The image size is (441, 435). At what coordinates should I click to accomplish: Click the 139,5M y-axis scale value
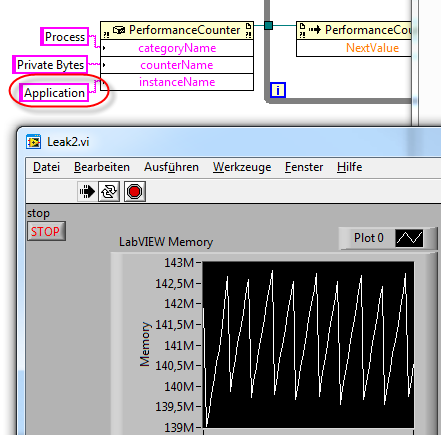pos(175,407)
